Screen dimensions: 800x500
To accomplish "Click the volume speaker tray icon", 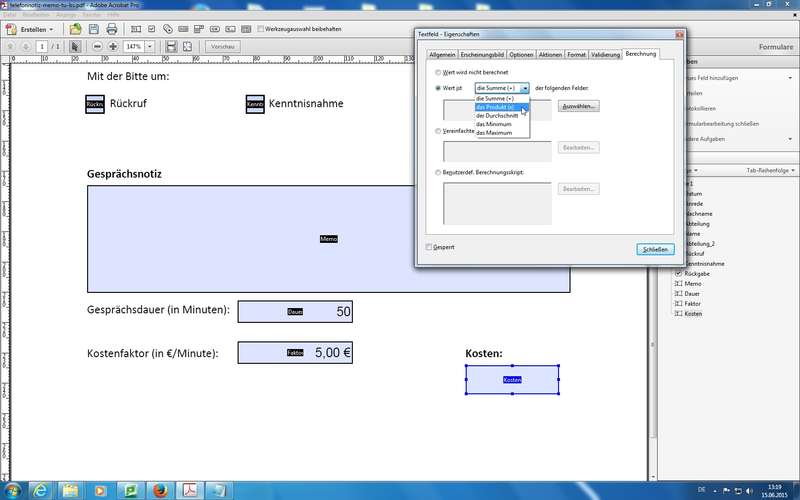I will 749,491.
